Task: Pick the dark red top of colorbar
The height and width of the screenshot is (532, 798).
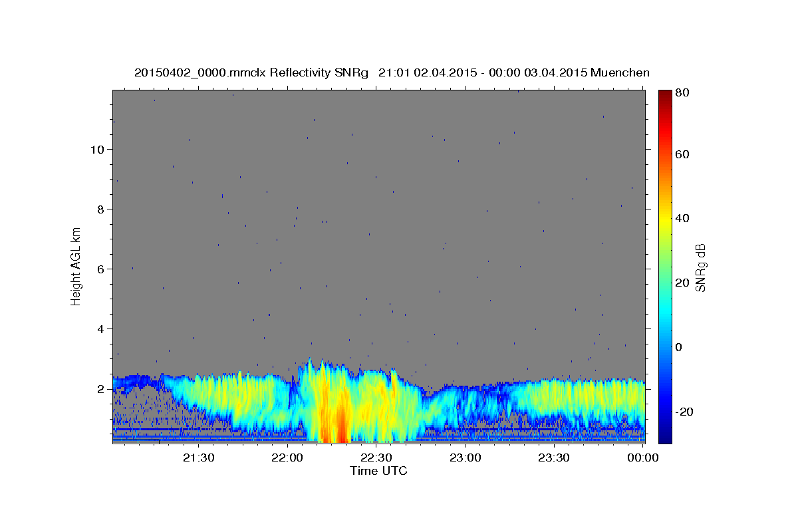Action: click(x=665, y=94)
